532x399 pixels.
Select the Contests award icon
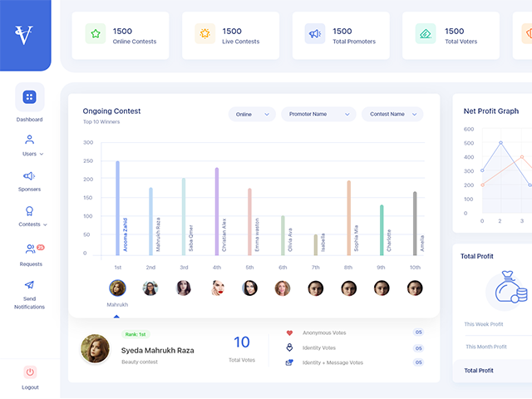[29, 211]
